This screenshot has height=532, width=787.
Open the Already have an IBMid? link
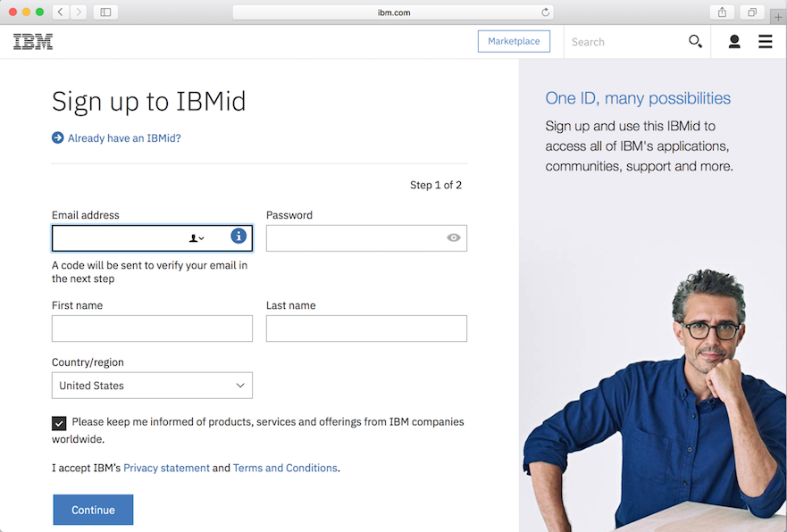click(124, 137)
